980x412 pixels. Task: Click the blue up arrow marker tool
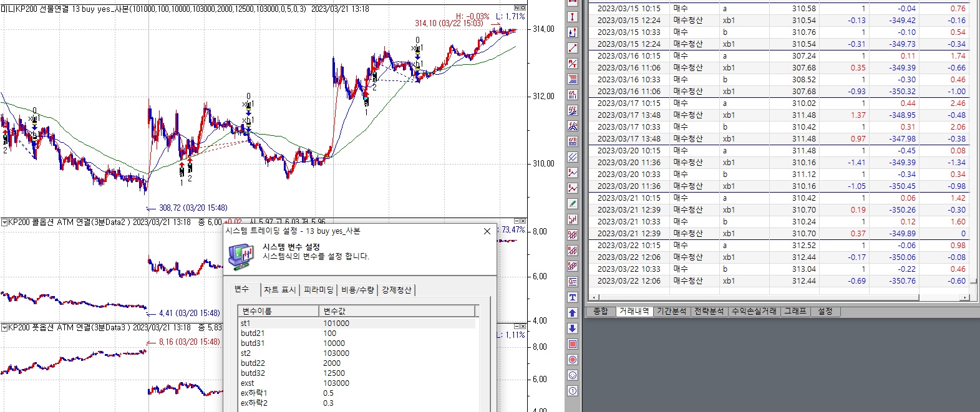point(573,313)
